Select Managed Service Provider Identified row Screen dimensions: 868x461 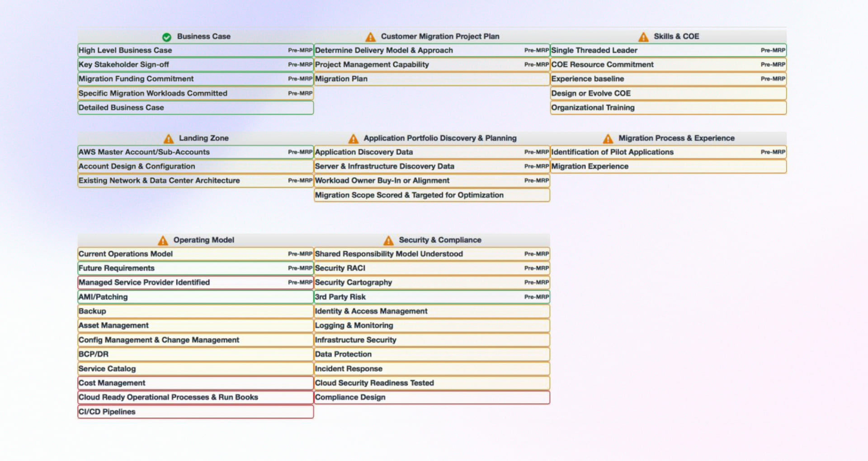pos(196,282)
